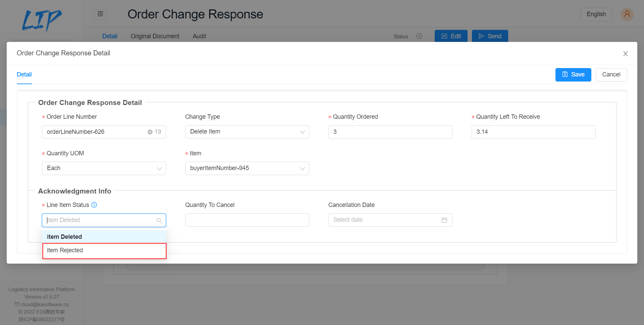The width and height of the screenshot is (644, 325).
Task: Click the LIP logo
Action: (x=42, y=20)
